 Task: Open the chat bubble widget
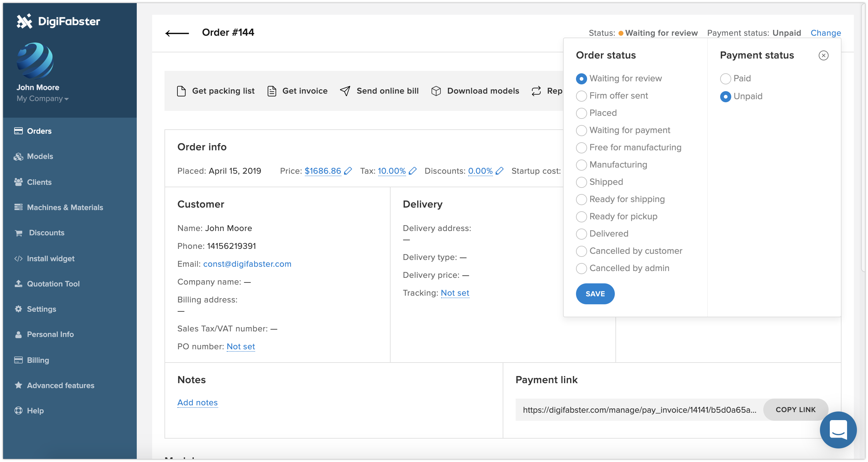coord(838,430)
